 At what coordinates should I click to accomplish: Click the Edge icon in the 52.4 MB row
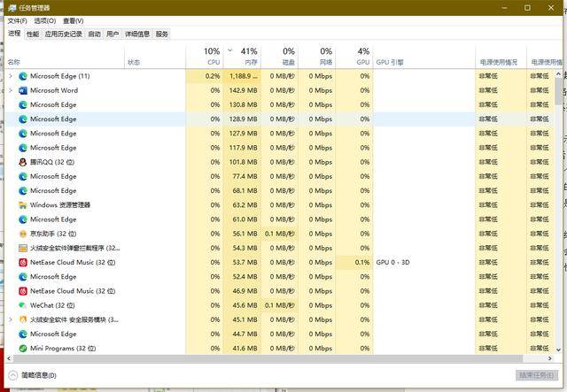(23, 277)
